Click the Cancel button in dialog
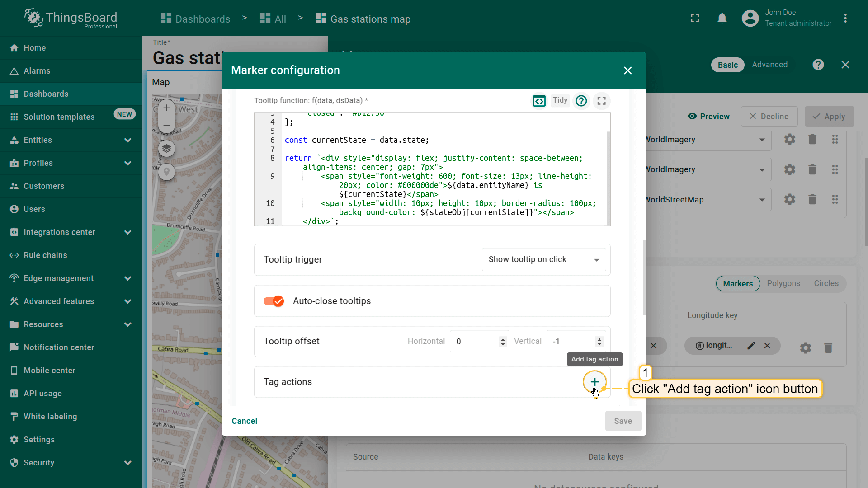868x488 pixels. 244,421
